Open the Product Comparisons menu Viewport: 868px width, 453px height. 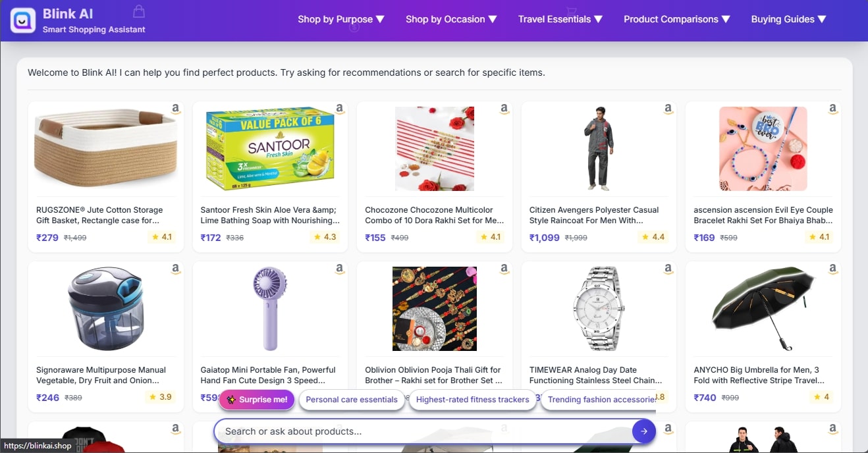pyautogui.click(x=676, y=19)
